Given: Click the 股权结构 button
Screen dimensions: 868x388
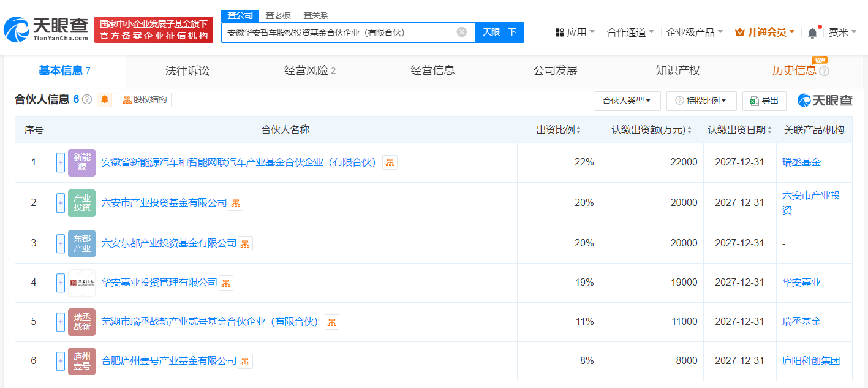Looking at the screenshot, I should point(145,99).
